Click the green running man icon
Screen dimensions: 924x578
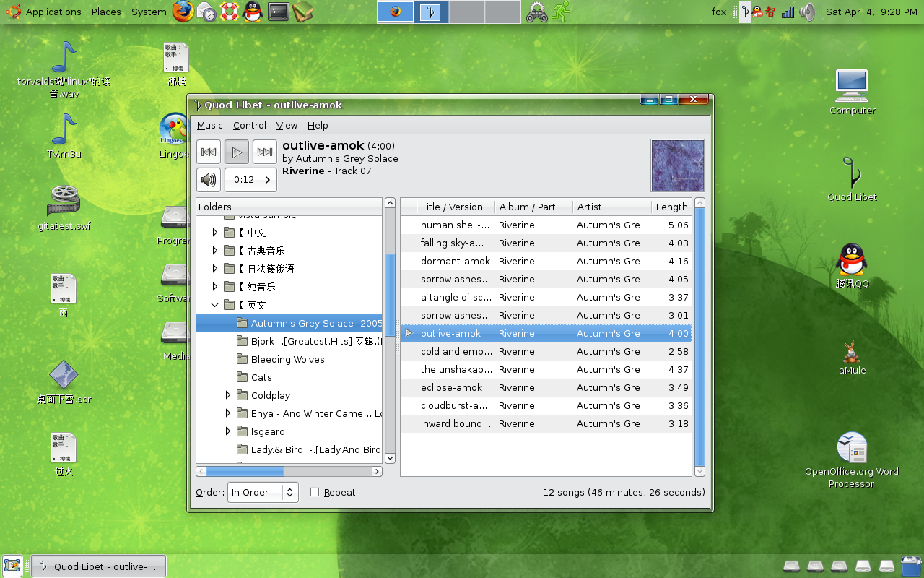pos(561,12)
